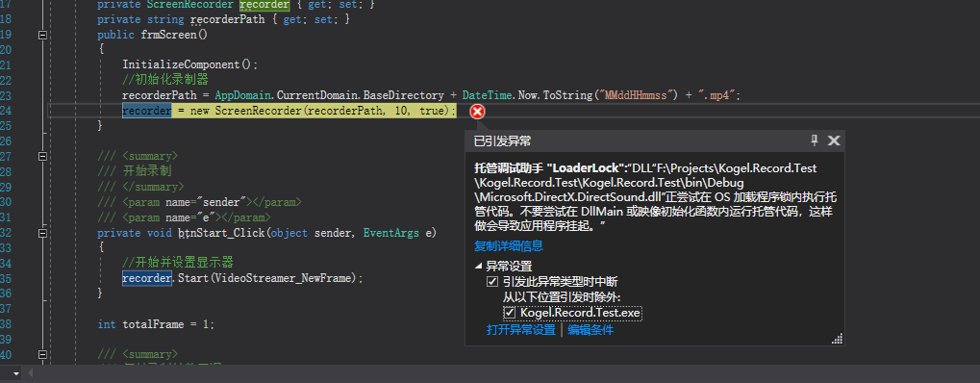980x383 pixels.
Task: Collapse the summary comment outline at line 40
Action: [x=42, y=354]
